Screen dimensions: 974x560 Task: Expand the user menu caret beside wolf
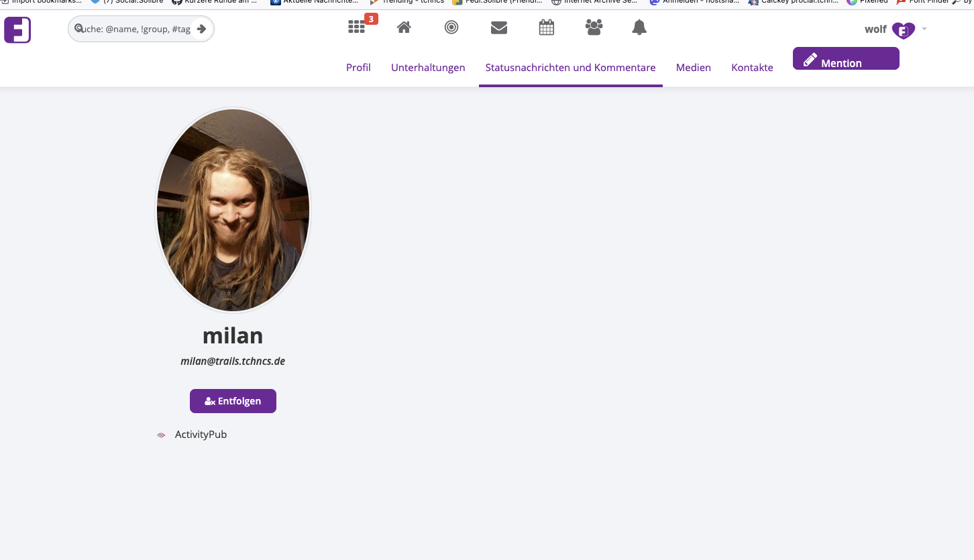click(x=924, y=29)
